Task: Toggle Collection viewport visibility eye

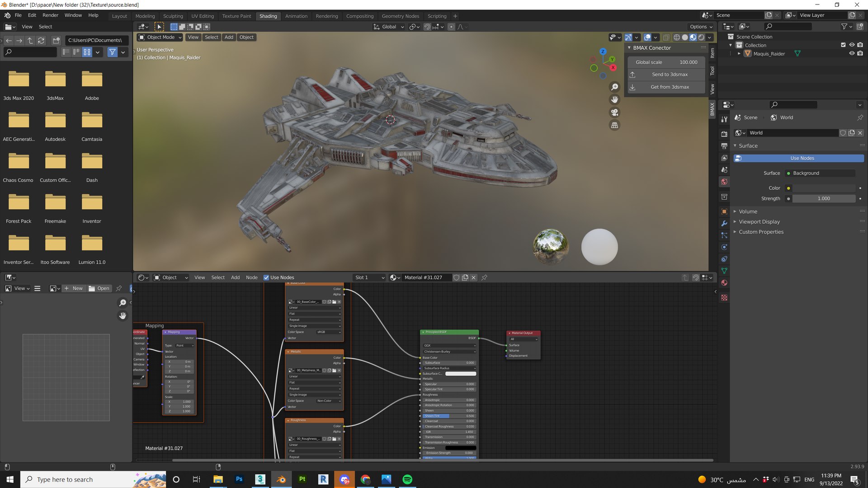Action: point(852,45)
